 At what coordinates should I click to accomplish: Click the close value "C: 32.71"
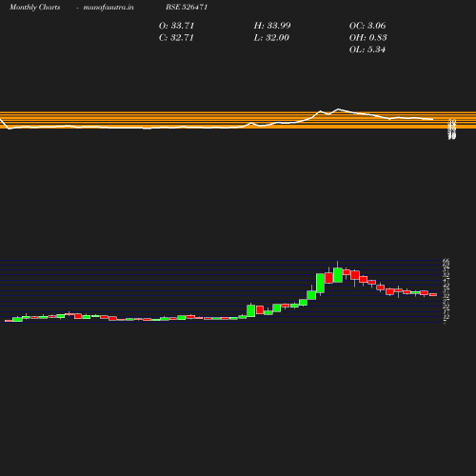tap(176, 37)
